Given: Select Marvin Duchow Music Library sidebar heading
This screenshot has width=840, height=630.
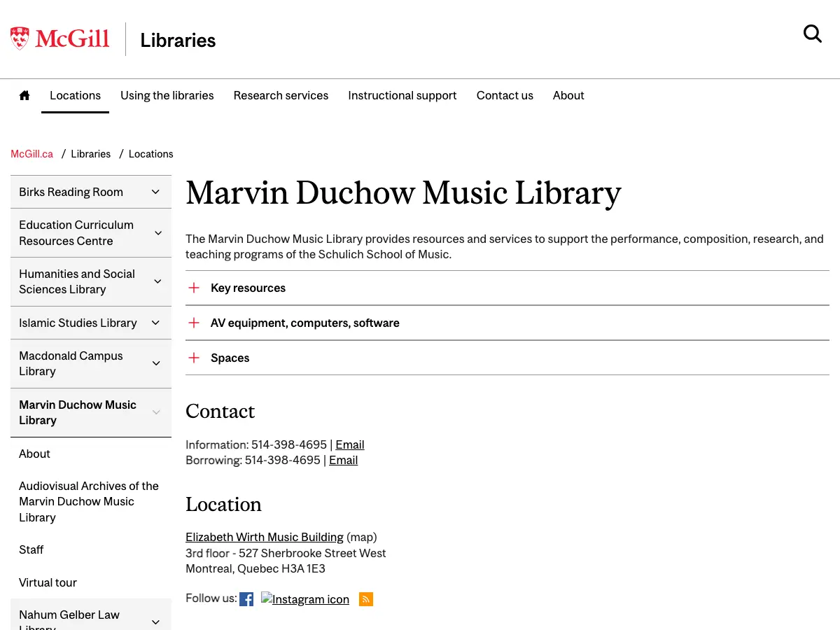Looking at the screenshot, I should coord(78,412).
